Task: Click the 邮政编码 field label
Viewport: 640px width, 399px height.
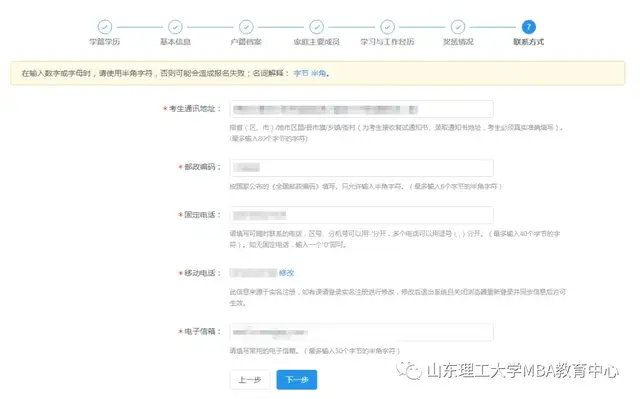Action: coord(202,167)
